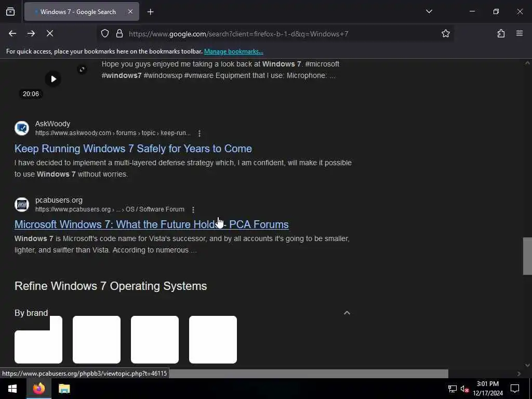
Task: Click AskWoody site favicon
Action: pos(22,128)
